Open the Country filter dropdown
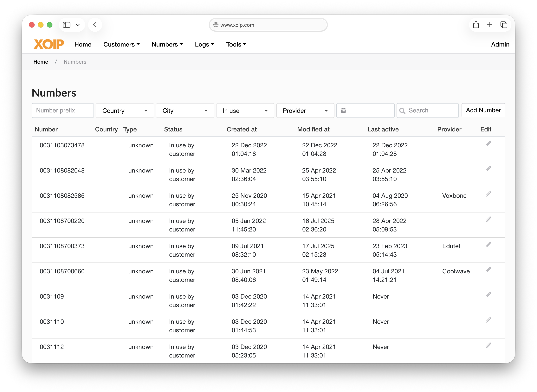Image resolution: width=537 pixels, height=392 pixels. coord(125,111)
